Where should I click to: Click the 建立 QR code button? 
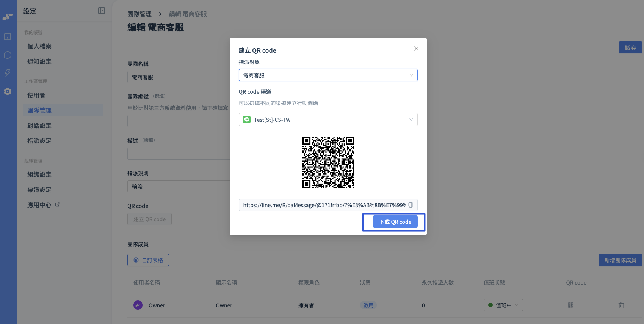149,219
